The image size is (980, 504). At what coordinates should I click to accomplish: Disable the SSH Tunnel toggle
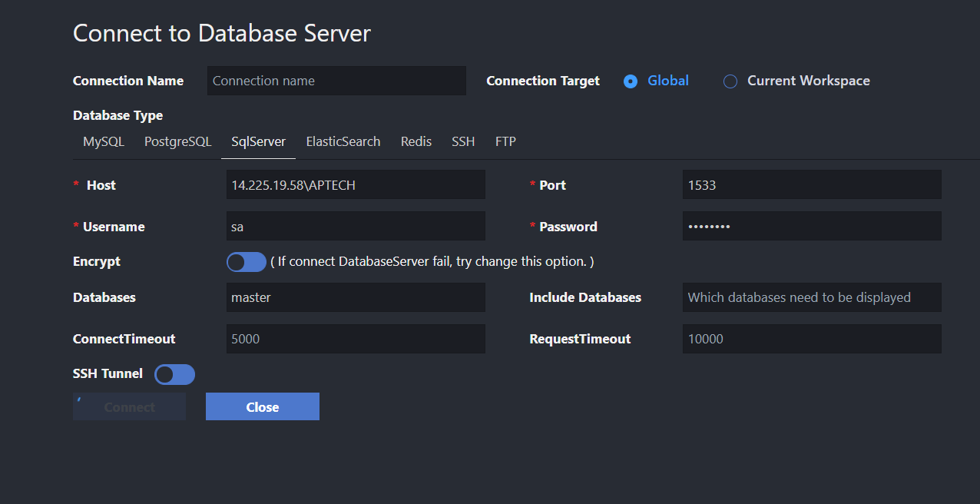tap(174, 374)
